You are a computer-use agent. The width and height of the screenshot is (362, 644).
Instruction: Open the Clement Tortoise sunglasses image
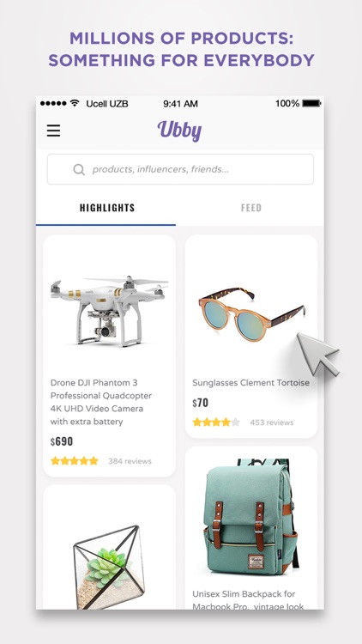[251, 314]
